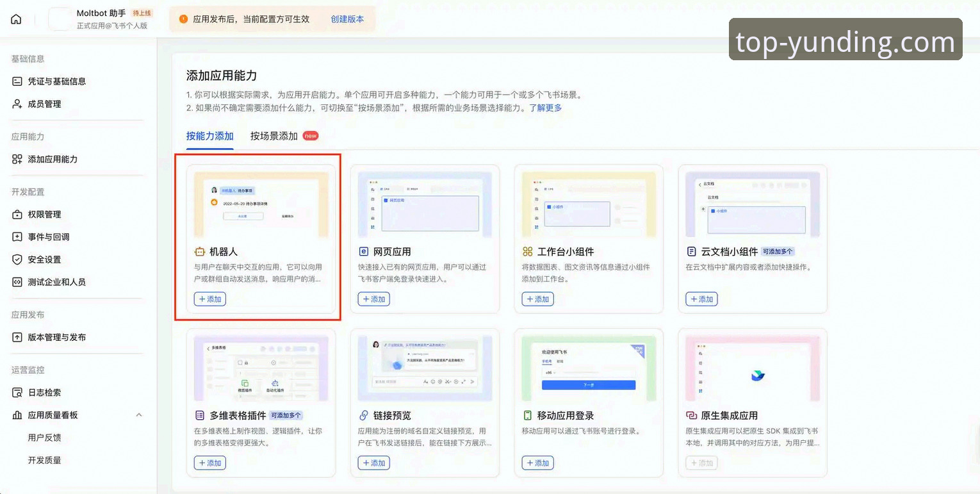Click the disabled 原生集成应用 添加 button
Viewport: 980px width, 494px height.
tap(702, 463)
